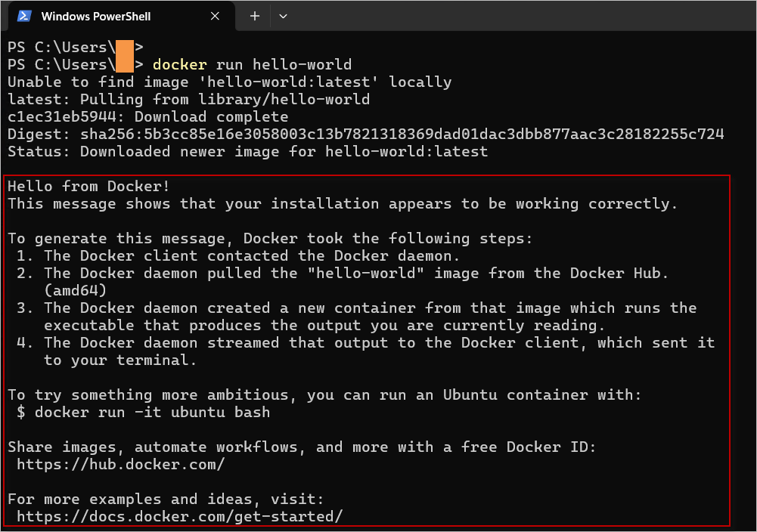Click the 'Hello from Docker!' line
The height and width of the screenshot is (532, 757).
[89, 186]
